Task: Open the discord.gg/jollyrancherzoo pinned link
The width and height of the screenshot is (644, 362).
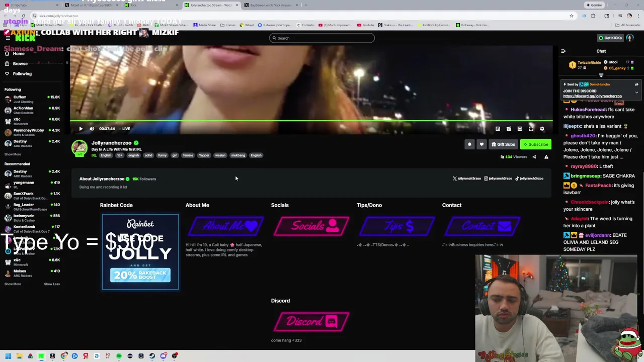Action: coord(592,96)
